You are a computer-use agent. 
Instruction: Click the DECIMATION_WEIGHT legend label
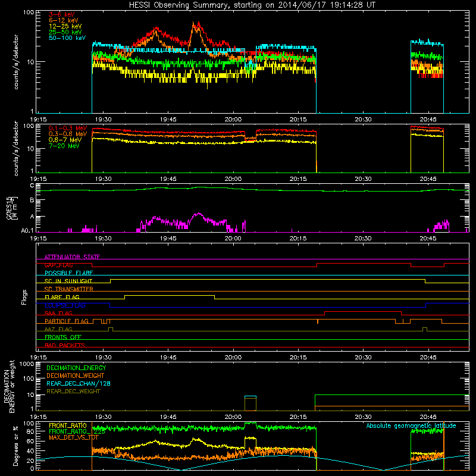coord(76,375)
